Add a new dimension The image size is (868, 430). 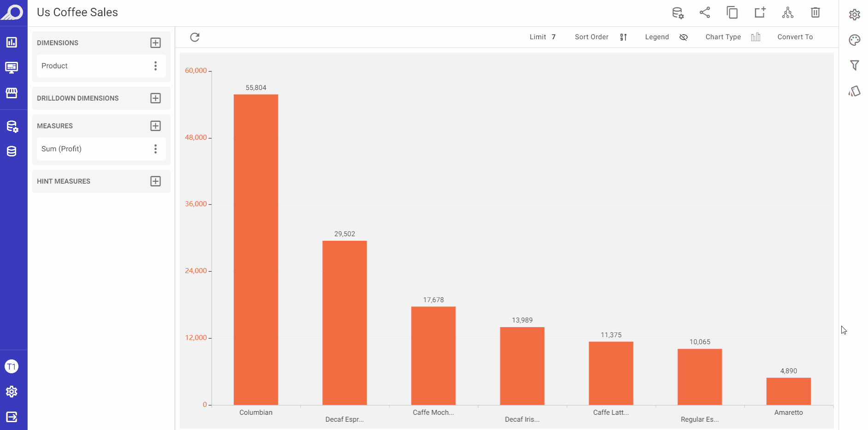[x=156, y=43]
